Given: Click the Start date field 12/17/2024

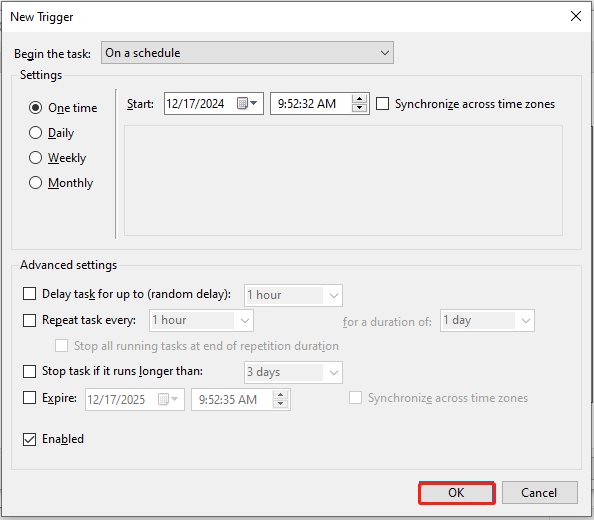Looking at the screenshot, I should tap(214, 103).
